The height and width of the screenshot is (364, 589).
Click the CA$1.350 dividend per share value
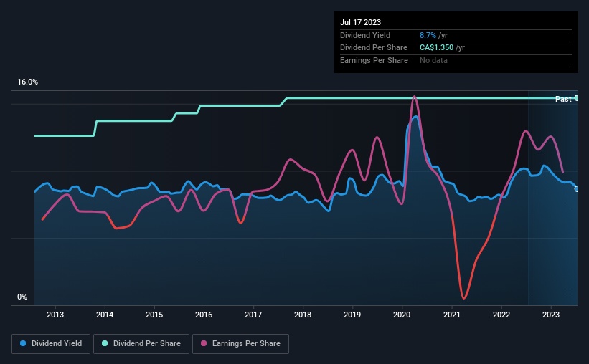[436, 48]
